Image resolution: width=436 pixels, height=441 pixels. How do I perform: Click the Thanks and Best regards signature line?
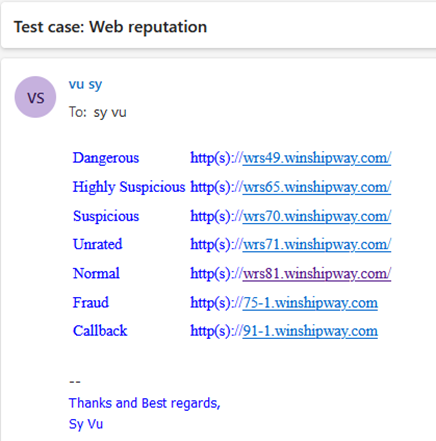[x=145, y=403]
